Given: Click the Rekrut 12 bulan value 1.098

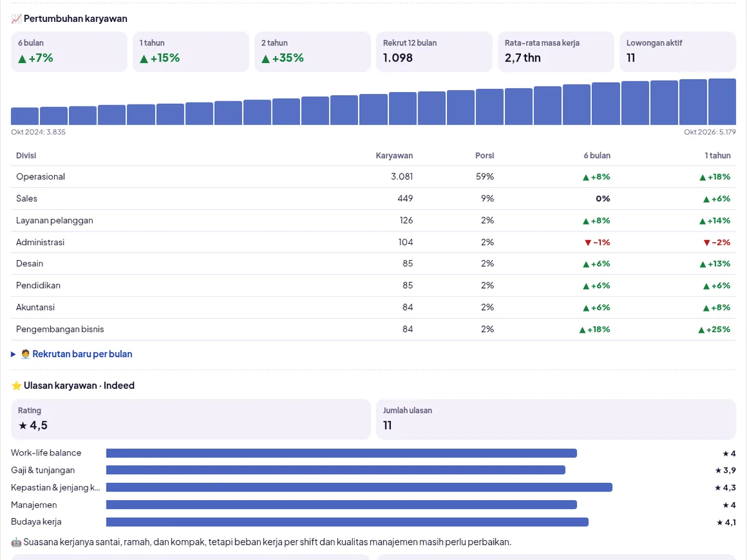Looking at the screenshot, I should coord(398,58).
